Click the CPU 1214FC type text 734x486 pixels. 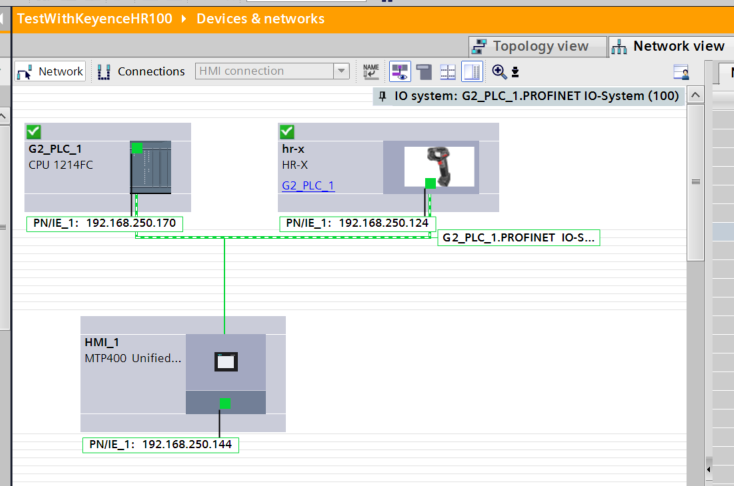pos(61,165)
